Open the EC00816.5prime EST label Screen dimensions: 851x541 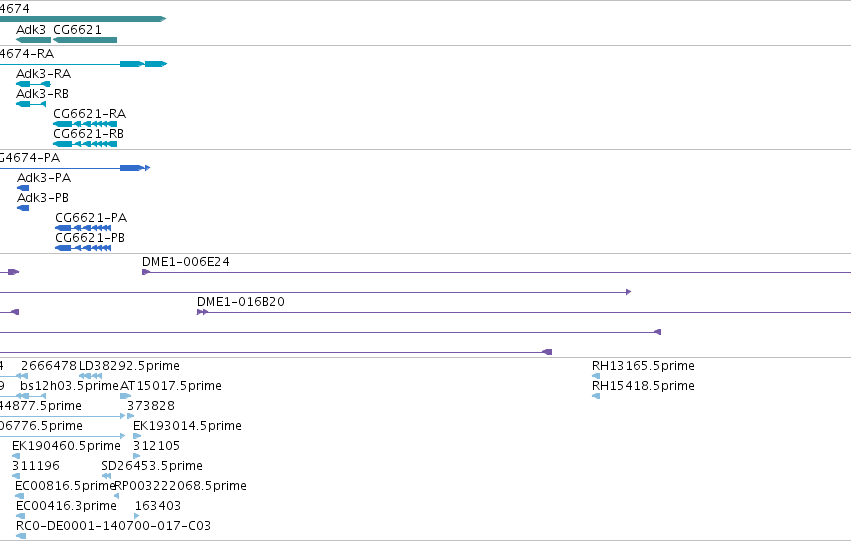point(66,486)
